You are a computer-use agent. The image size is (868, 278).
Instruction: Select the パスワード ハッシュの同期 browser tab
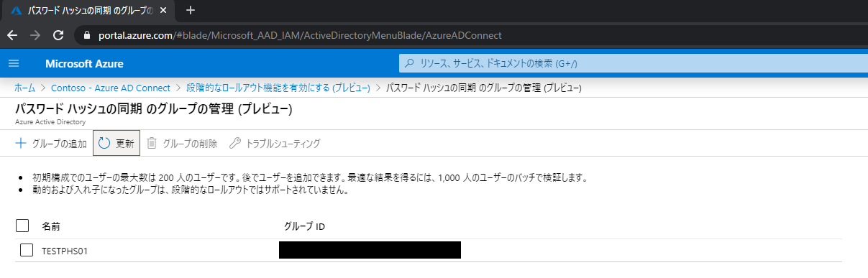tap(88, 10)
